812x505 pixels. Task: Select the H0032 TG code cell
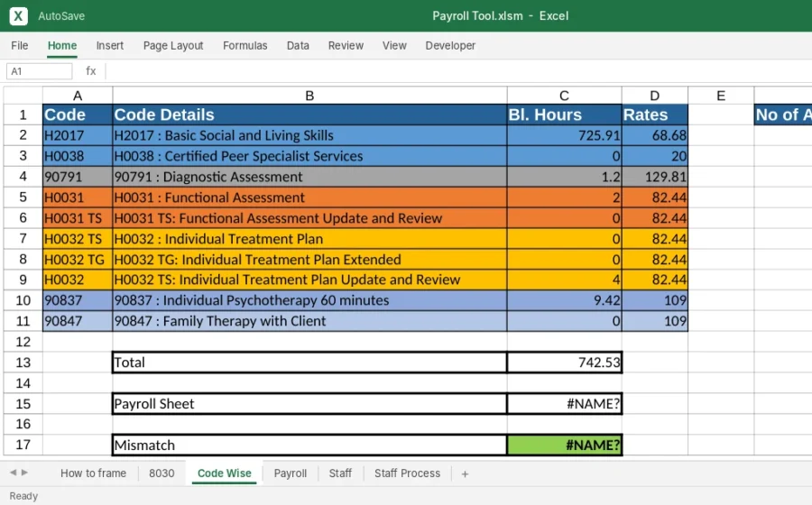(78, 259)
